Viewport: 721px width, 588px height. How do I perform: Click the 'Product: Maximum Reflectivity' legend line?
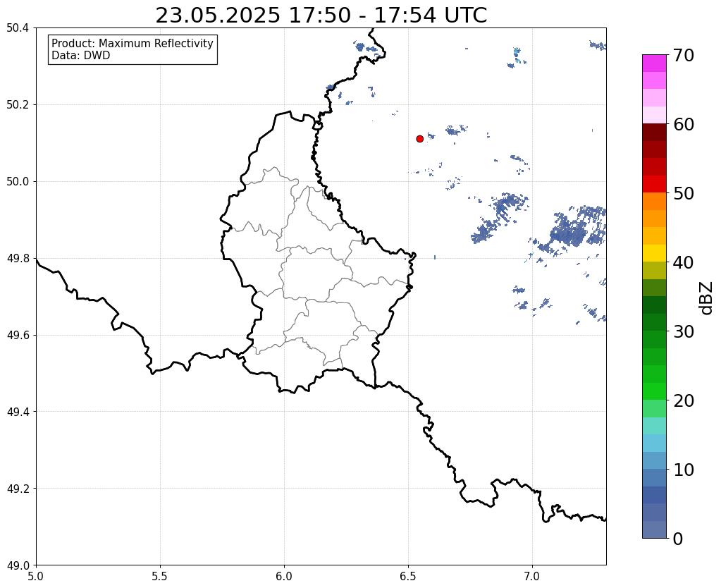(133, 43)
